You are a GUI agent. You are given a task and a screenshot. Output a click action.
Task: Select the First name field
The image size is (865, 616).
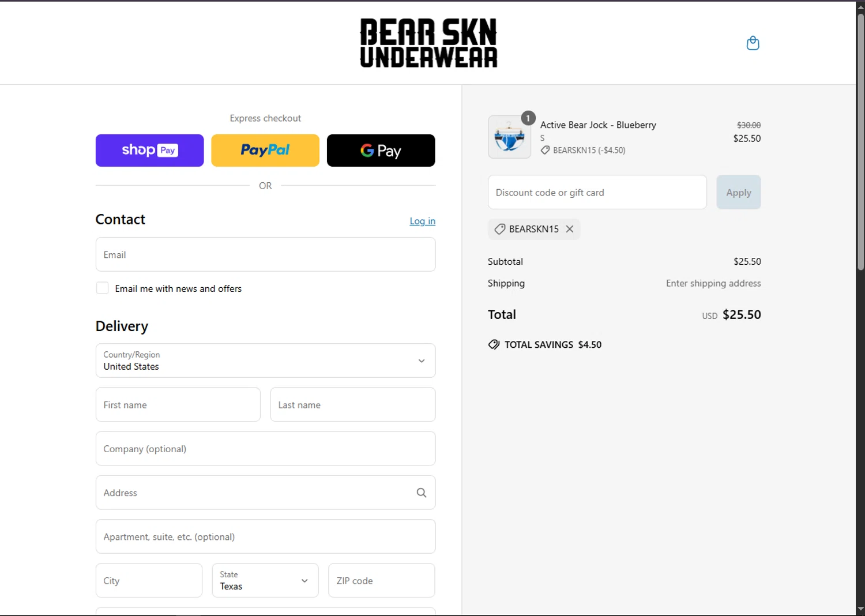[178, 404]
